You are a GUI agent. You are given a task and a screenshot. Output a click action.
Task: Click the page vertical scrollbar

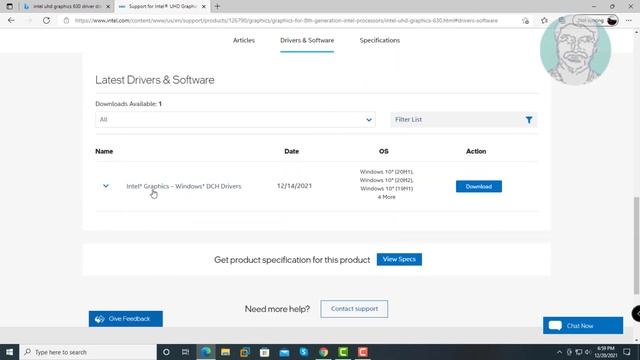[x=636, y=245]
